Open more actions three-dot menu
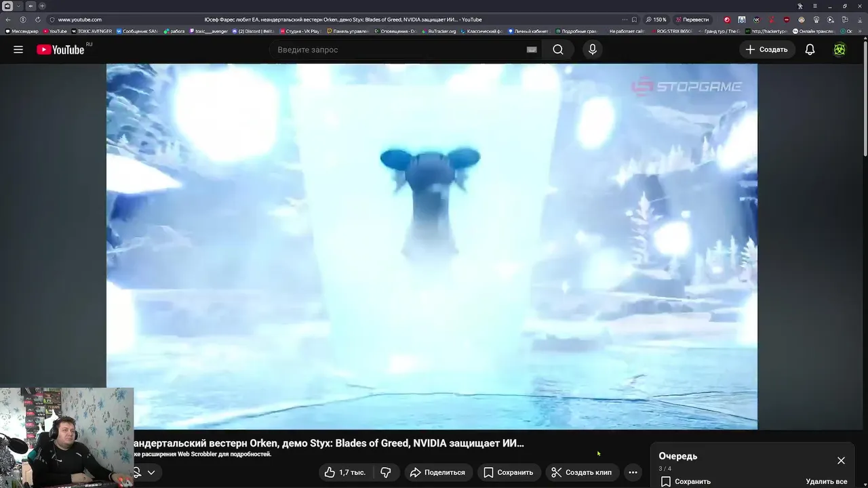This screenshot has width=868, height=488. click(633, 472)
